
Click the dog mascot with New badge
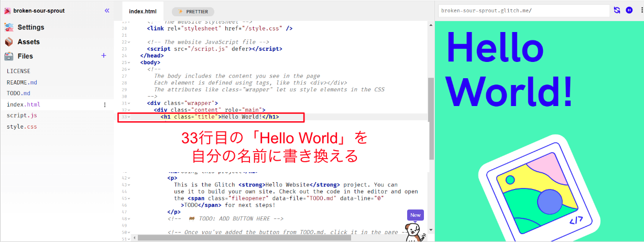[415, 228]
